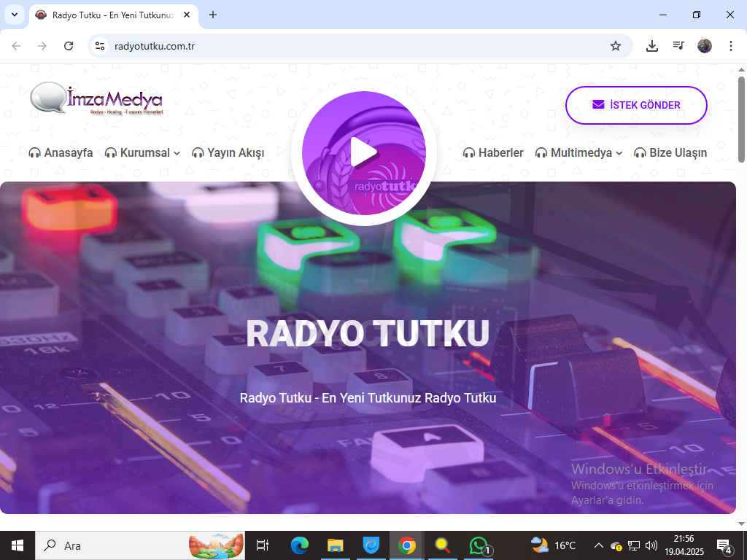Open the Bize Ulaşın page
This screenshot has height=560, width=747.
click(x=670, y=153)
